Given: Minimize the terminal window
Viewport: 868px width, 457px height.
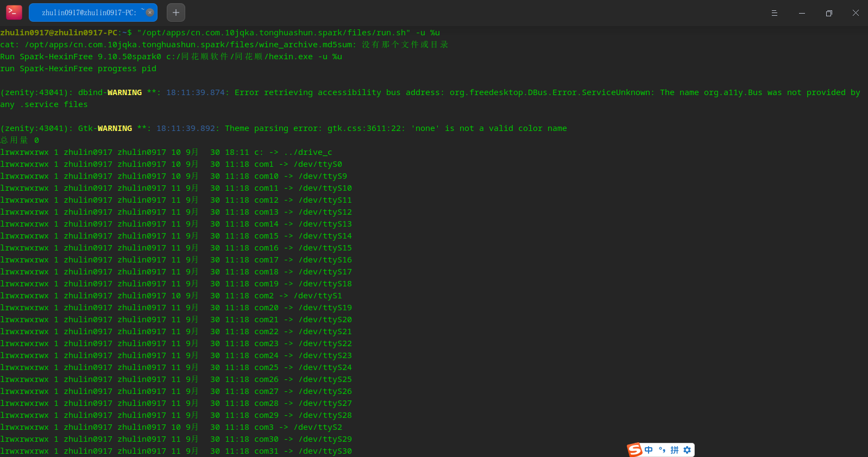Looking at the screenshot, I should point(802,13).
